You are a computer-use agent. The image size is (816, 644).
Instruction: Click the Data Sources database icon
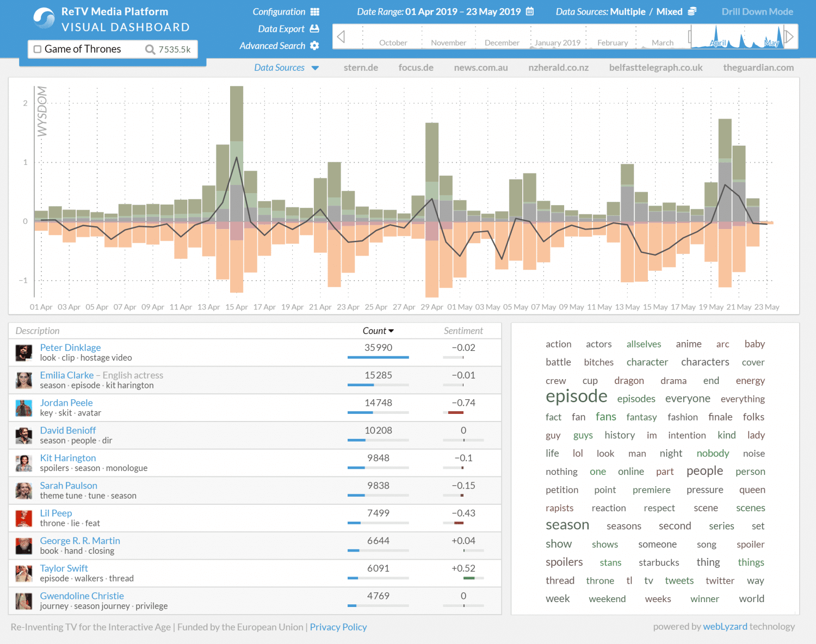692,11
